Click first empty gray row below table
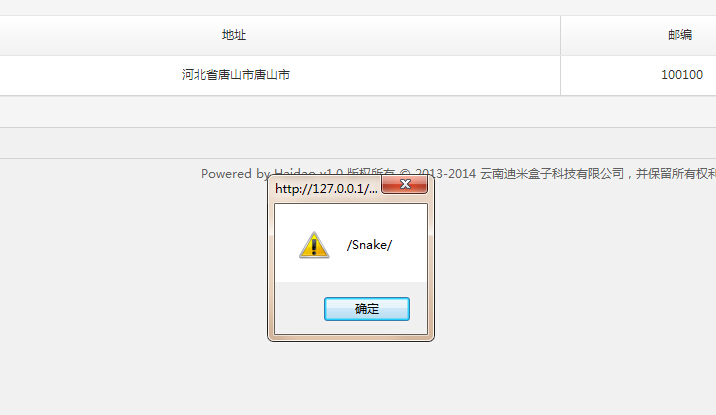The image size is (716, 415). point(358,112)
